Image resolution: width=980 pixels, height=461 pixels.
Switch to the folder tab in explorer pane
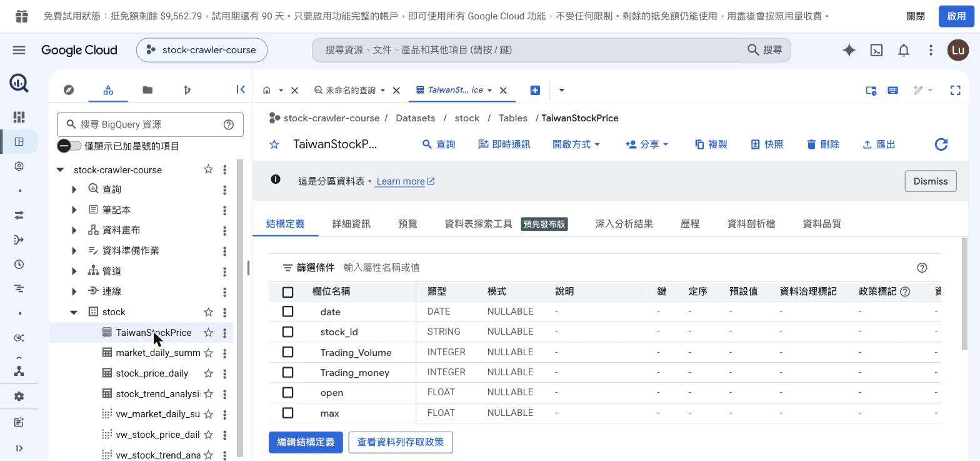[x=147, y=90]
